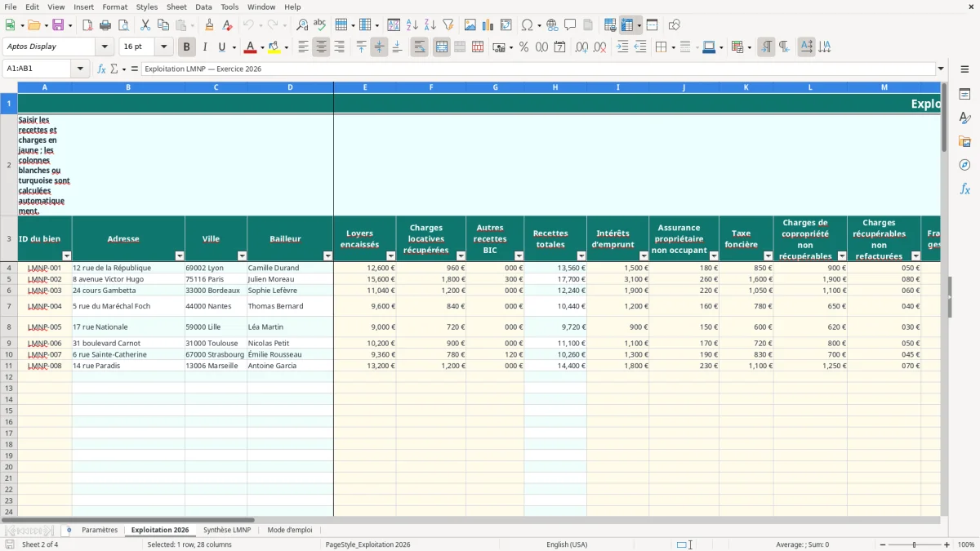Open the Data menu
This screenshot has width=980, height=551.
[203, 7]
